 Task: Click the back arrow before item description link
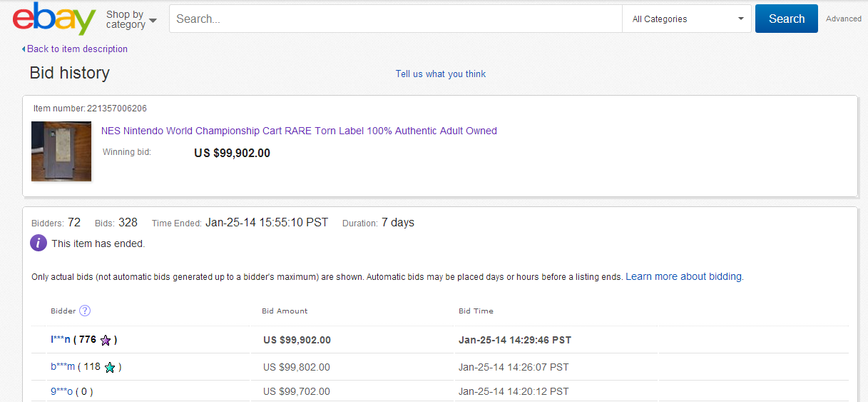(24, 49)
